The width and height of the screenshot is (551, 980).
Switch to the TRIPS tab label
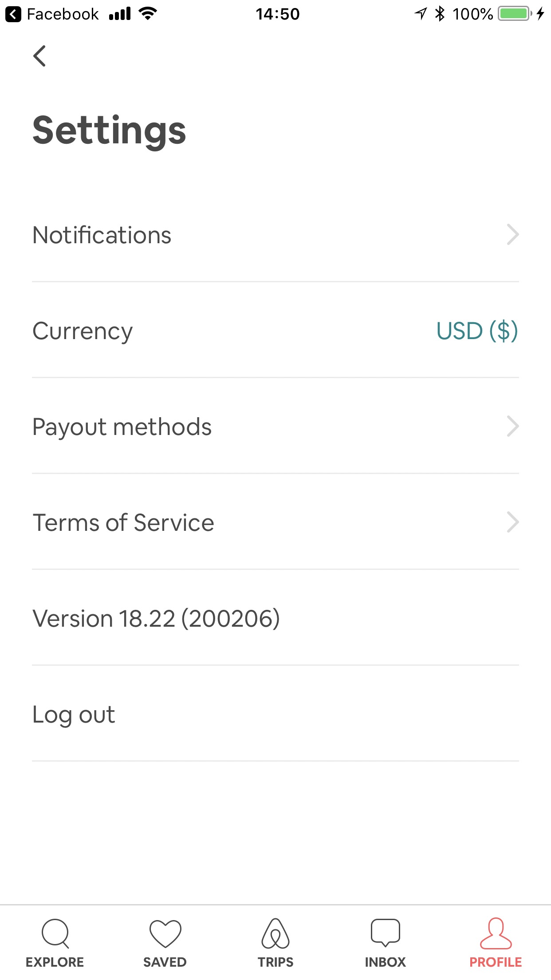tap(275, 962)
